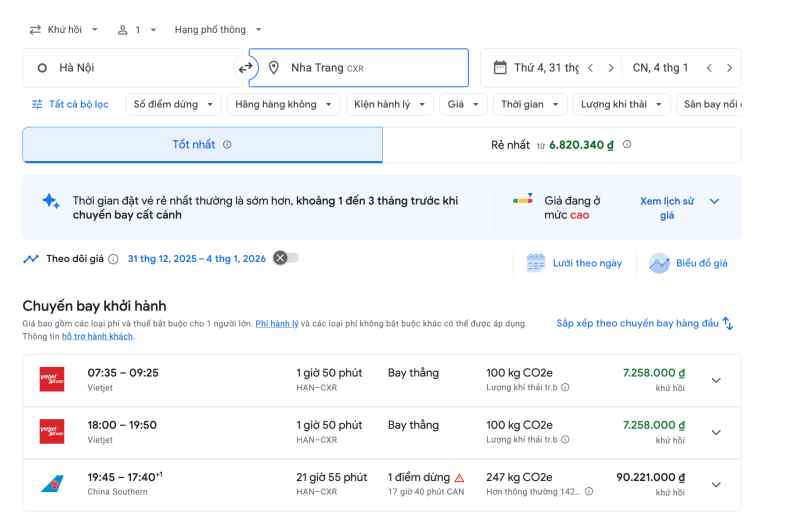Click the swap origin and destination icon

[245, 68]
